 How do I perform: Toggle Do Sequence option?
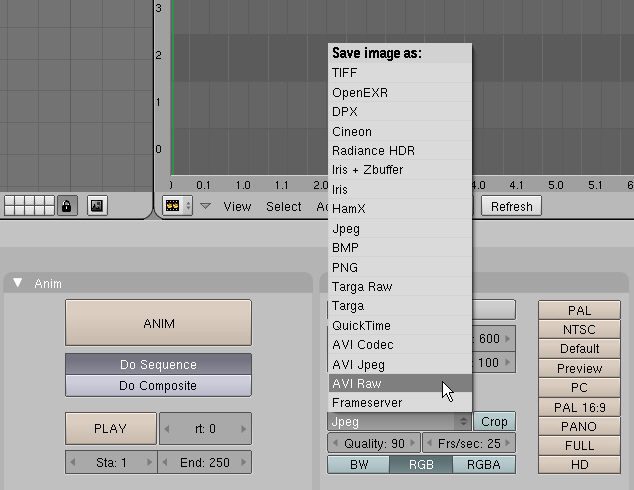click(x=158, y=364)
